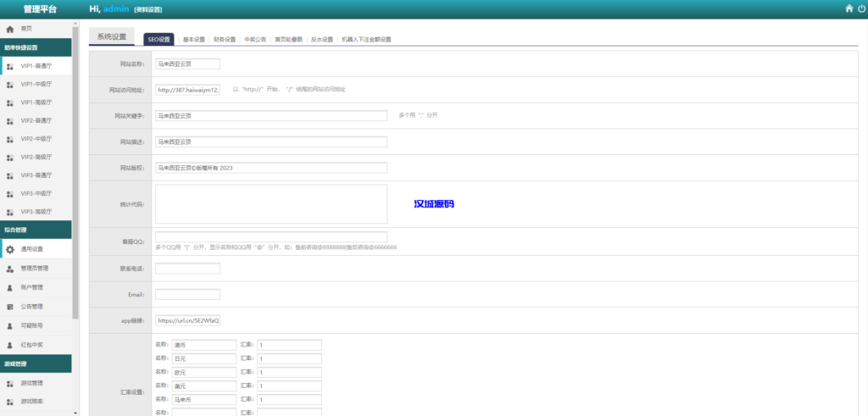
Task: Click the power logout icon
Action: [x=861, y=8]
